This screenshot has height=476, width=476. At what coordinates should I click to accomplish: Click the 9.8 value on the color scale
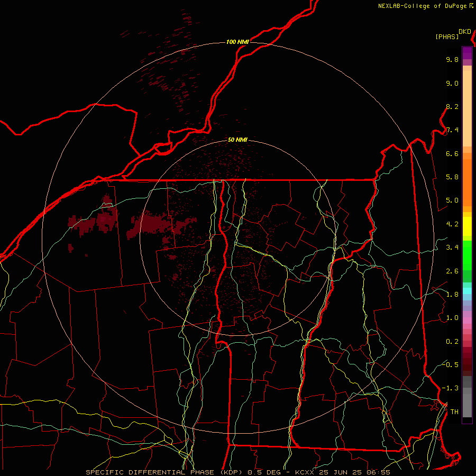click(x=452, y=59)
